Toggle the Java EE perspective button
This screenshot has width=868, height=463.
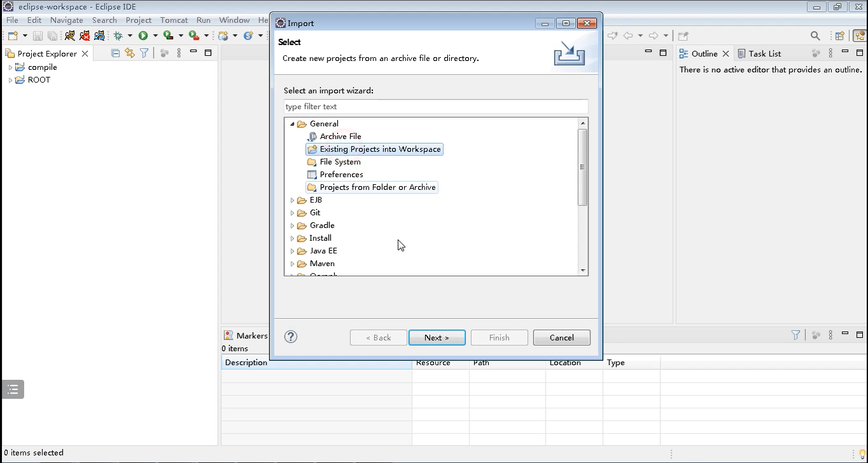(x=859, y=36)
